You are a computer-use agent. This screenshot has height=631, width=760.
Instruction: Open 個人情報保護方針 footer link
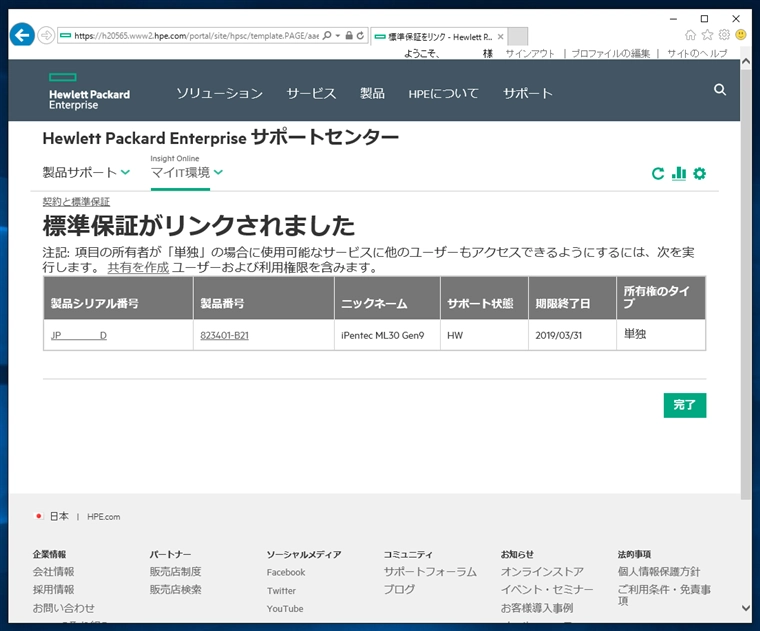click(659, 572)
